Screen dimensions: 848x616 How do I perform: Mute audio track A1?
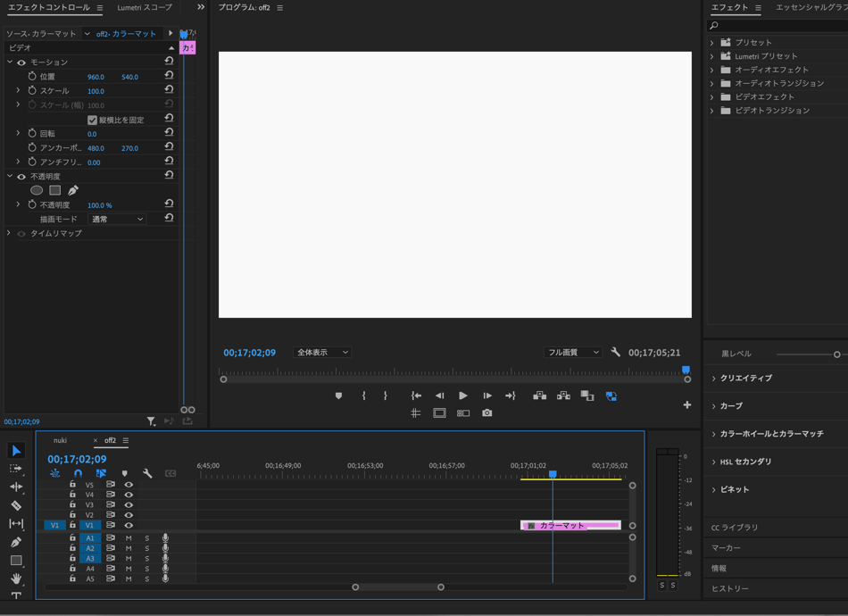click(129, 538)
